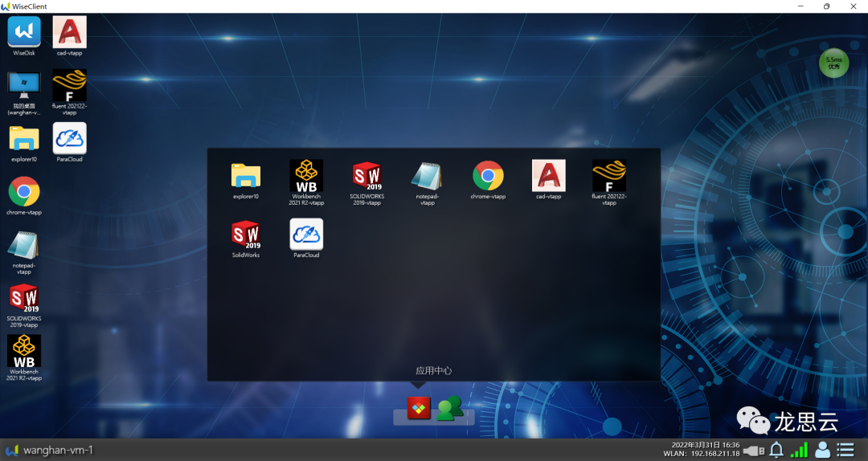Viewport: 868px width, 461px height.
Task: Click the green users dock icon
Action: pos(449,409)
